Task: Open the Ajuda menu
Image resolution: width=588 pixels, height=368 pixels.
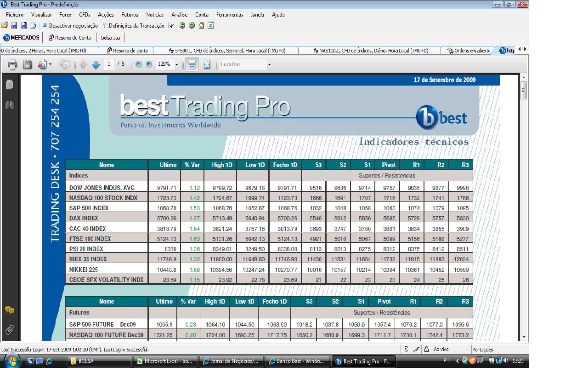Action: point(278,15)
